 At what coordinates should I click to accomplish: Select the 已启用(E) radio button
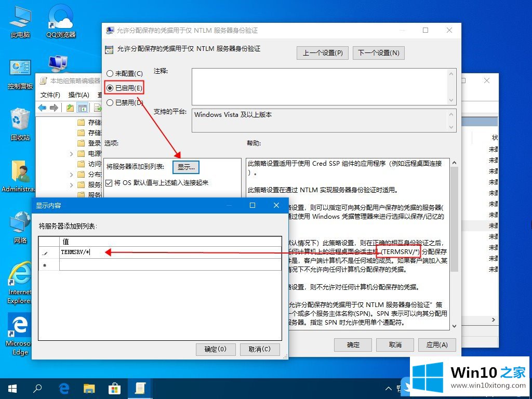pyautogui.click(x=110, y=88)
